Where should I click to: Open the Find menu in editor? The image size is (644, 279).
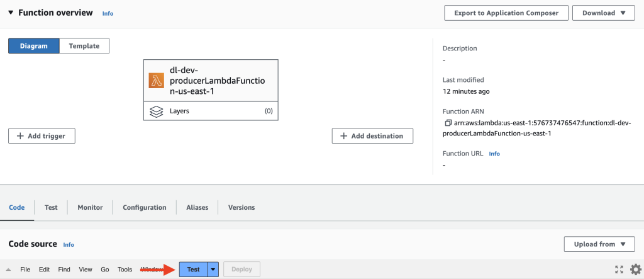point(64,270)
